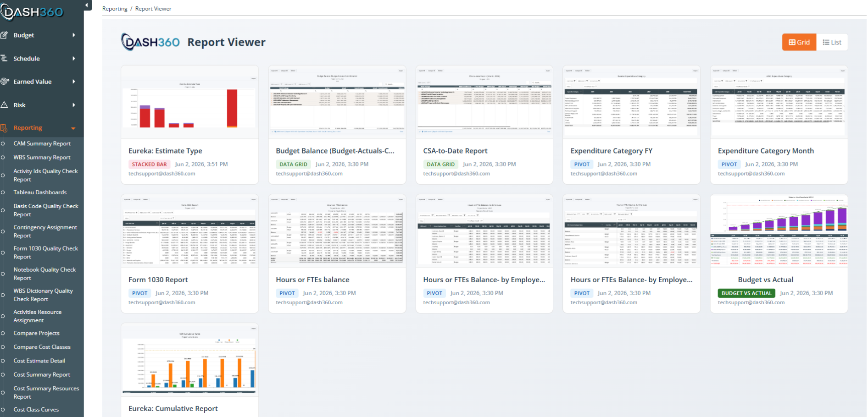Open Activity Ids Quality Check Report
The height and width of the screenshot is (417, 868).
46,175
